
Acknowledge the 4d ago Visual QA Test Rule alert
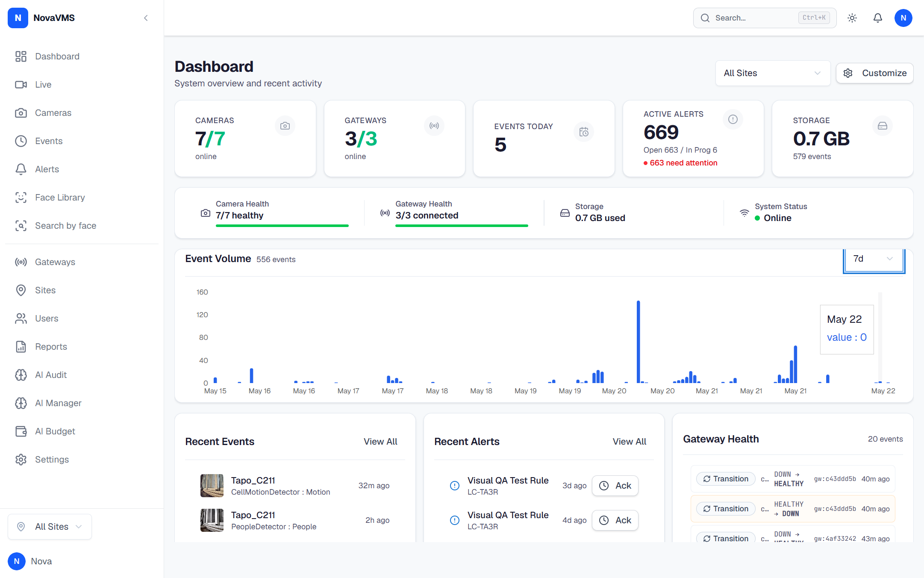point(615,520)
